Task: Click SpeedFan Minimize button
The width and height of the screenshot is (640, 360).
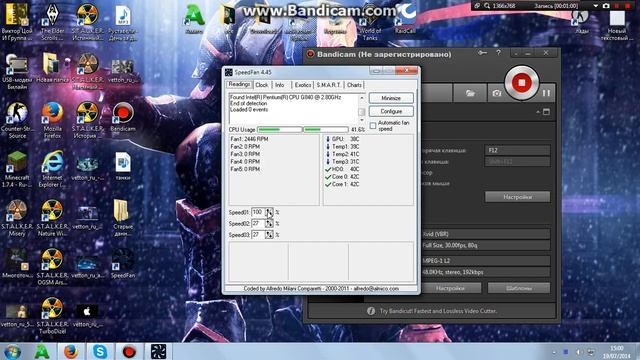Action: click(x=391, y=98)
